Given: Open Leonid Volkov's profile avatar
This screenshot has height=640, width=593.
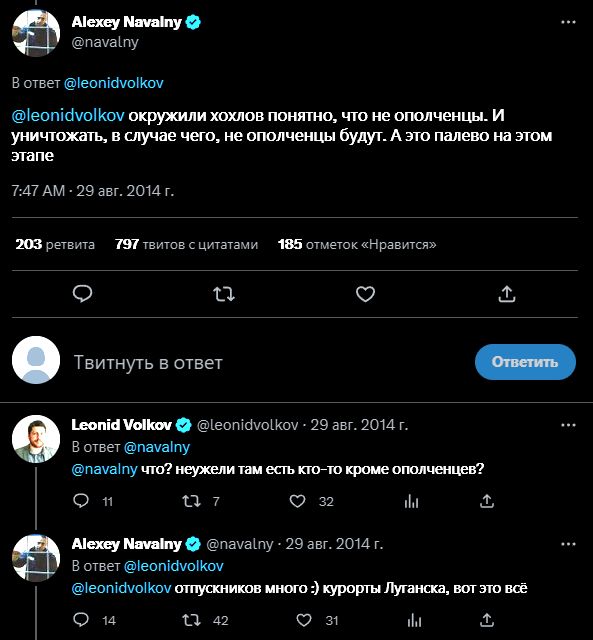Looking at the screenshot, I should tap(36, 439).
